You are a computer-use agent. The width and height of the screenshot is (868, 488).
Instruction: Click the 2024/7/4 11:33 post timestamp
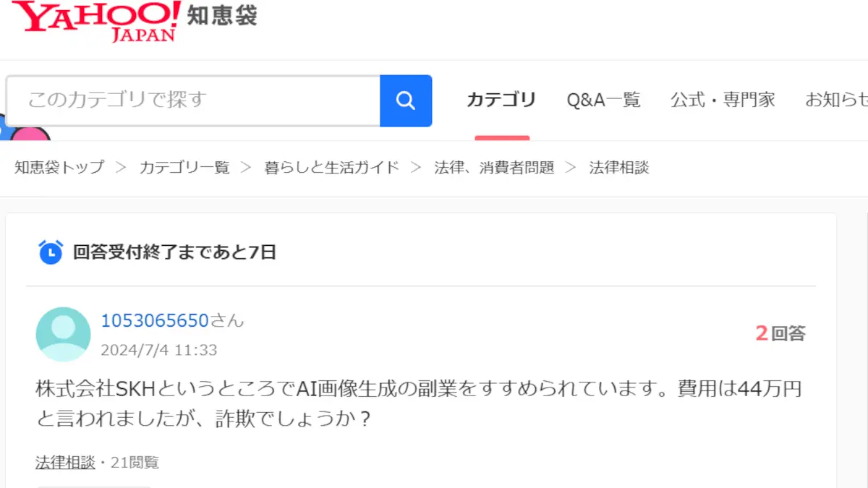pyautogui.click(x=159, y=351)
